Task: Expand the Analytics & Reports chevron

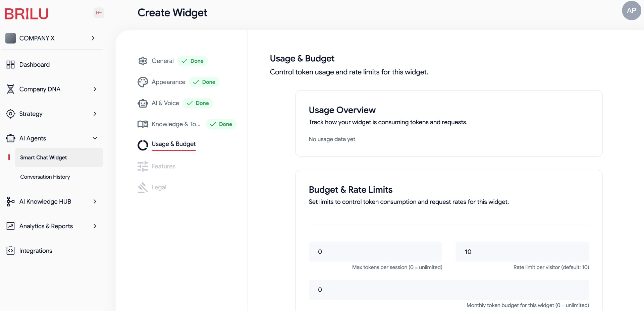Action: (x=95, y=226)
